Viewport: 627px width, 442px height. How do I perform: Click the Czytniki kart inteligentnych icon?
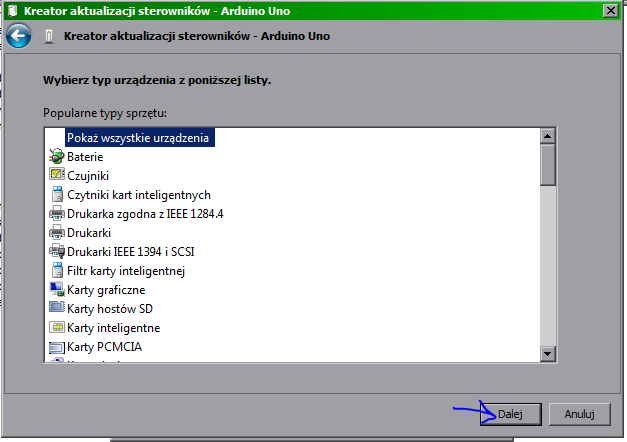coord(56,195)
